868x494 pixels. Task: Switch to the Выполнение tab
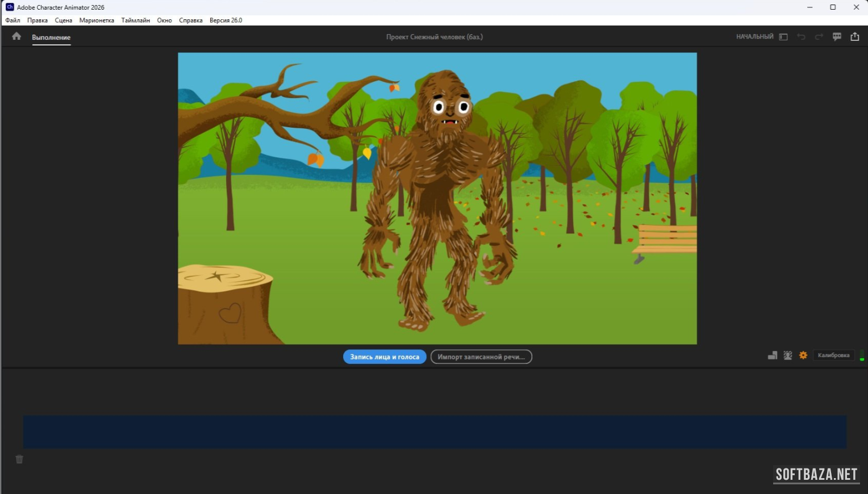[51, 37]
